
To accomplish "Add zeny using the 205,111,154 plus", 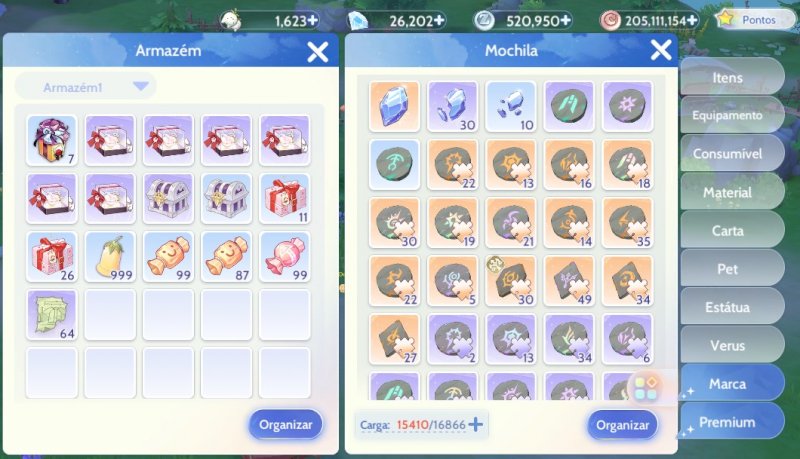I will [692, 20].
